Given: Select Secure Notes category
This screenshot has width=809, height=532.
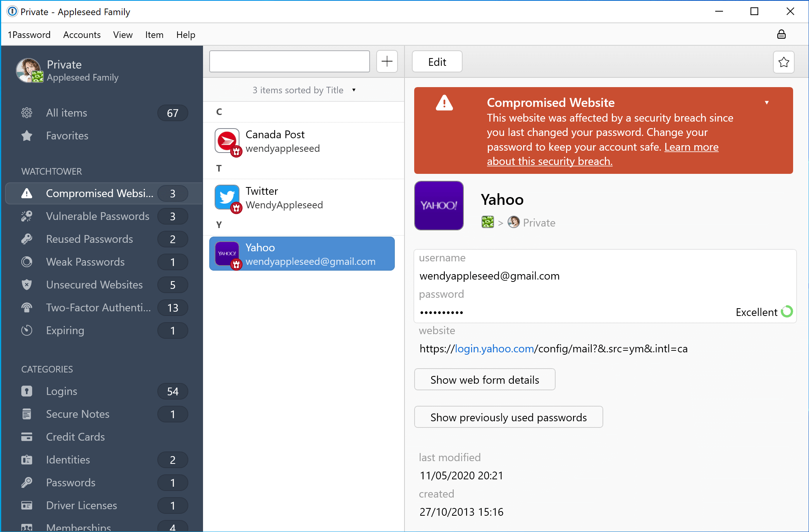Looking at the screenshot, I should 104,414.
